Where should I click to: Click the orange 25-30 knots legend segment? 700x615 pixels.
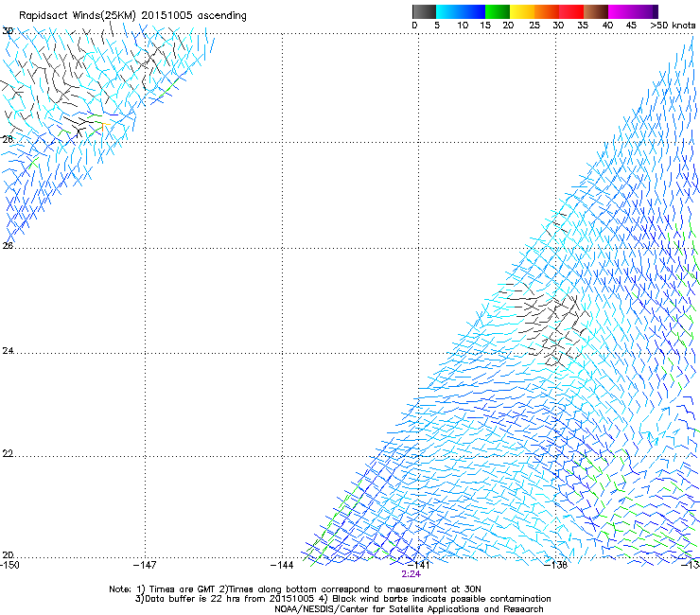coord(547,11)
